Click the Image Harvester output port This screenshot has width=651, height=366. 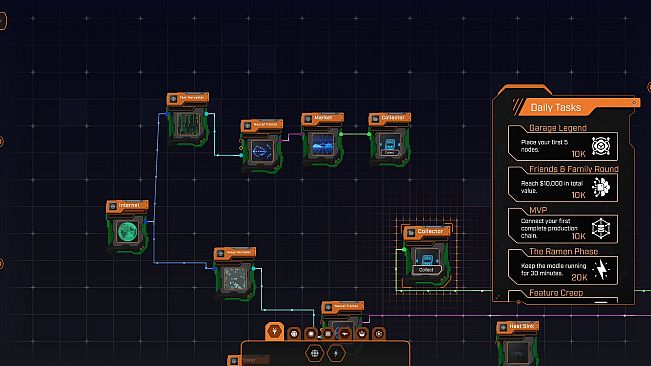(x=254, y=268)
